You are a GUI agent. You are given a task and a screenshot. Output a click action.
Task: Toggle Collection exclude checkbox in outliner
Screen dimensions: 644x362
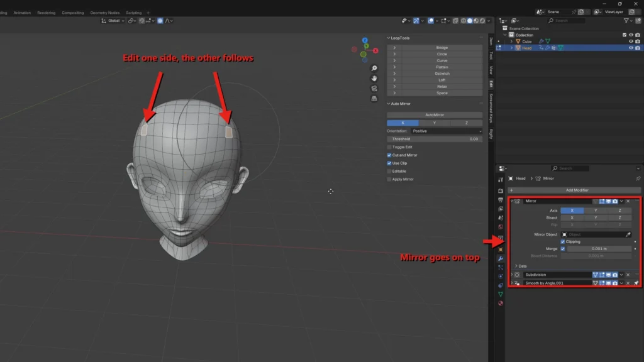click(625, 35)
